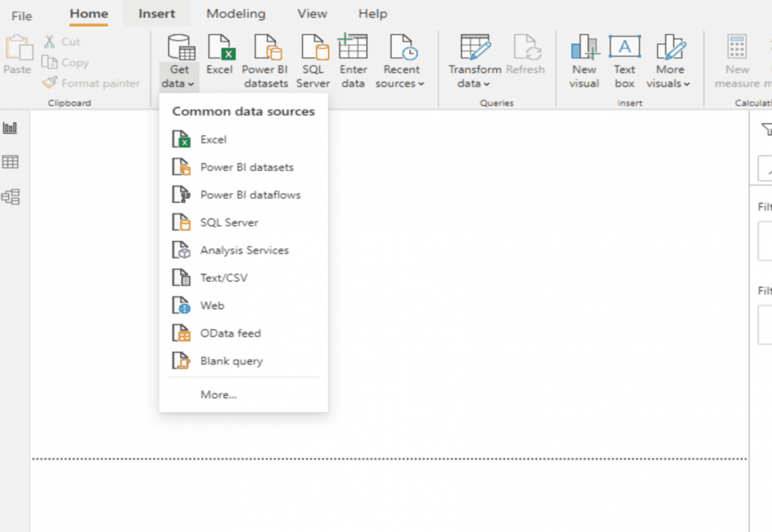
Task: Open SQL Server connector from the ribbon
Action: pyautogui.click(x=313, y=59)
